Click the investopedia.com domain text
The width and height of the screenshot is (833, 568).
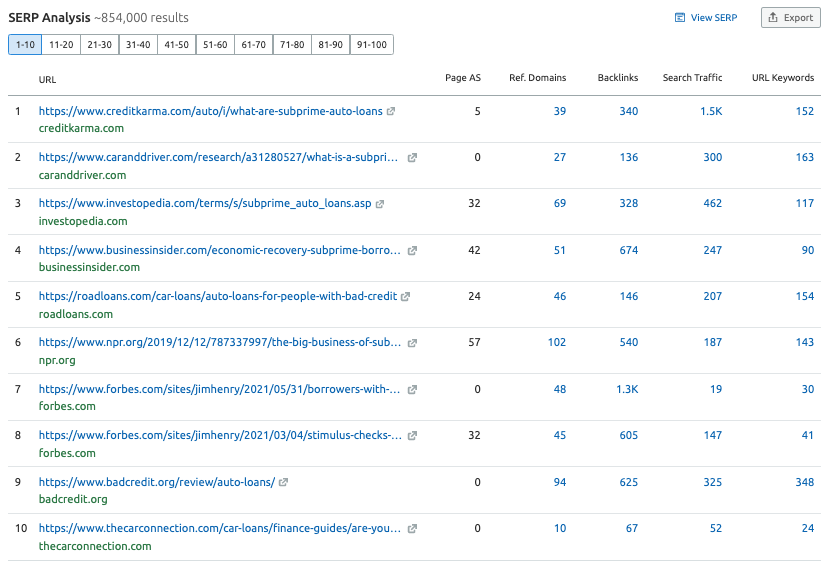tap(83, 222)
